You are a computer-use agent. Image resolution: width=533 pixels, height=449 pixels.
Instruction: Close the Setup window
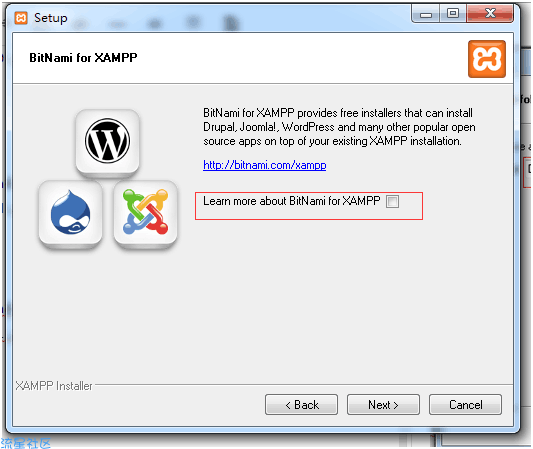tap(490, 14)
